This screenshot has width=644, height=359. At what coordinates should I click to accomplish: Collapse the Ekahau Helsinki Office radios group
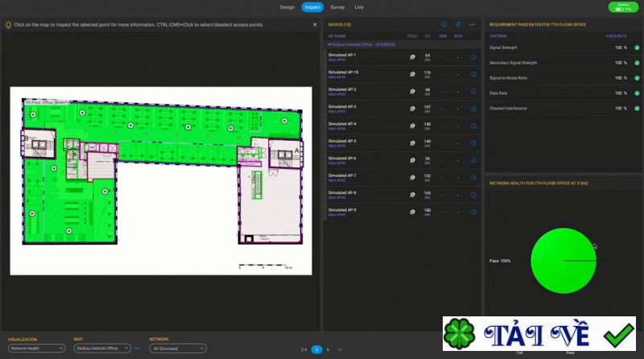click(329, 44)
